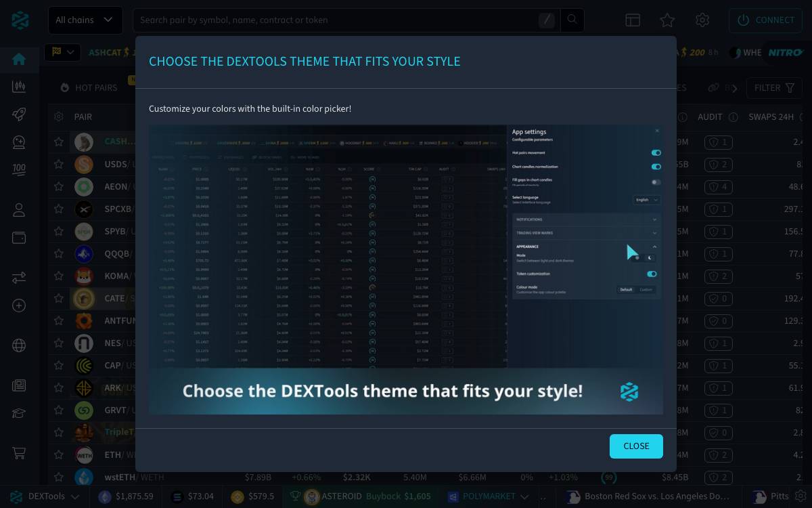This screenshot has width=812, height=508.
Task: Click the NITRO banner link
Action: tap(784, 52)
